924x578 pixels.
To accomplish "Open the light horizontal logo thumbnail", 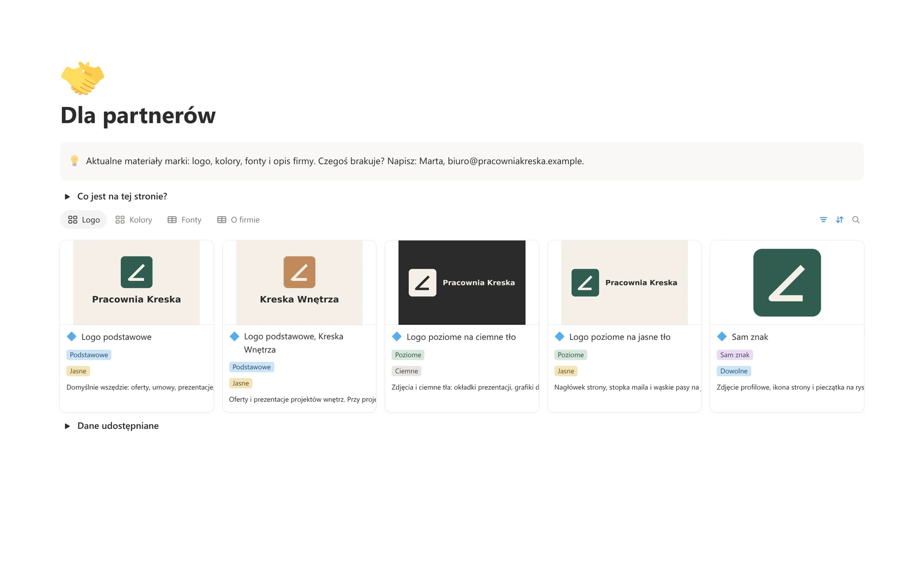I will 624,283.
